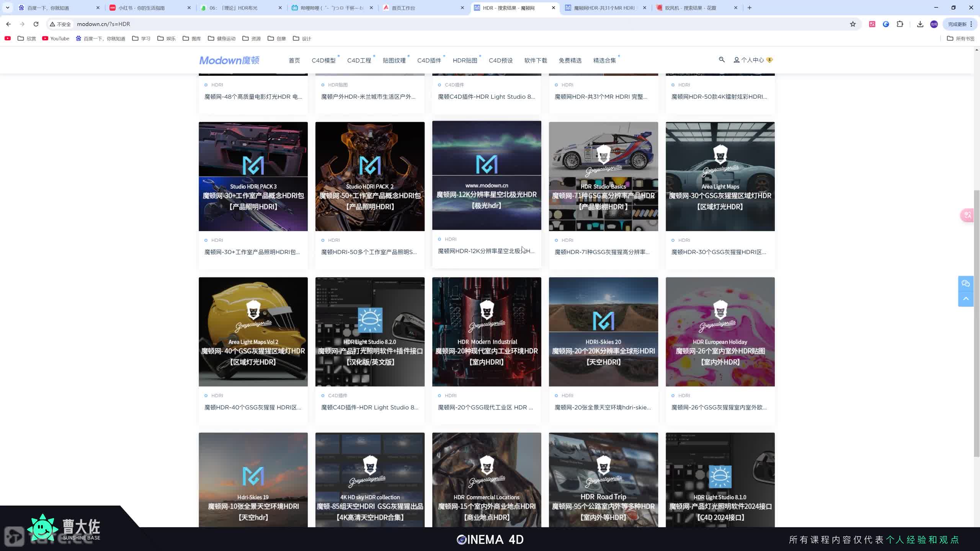Reload the page with refresh icon
Image resolution: width=980 pixels, height=551 pixels.
(x=36, y=24)
